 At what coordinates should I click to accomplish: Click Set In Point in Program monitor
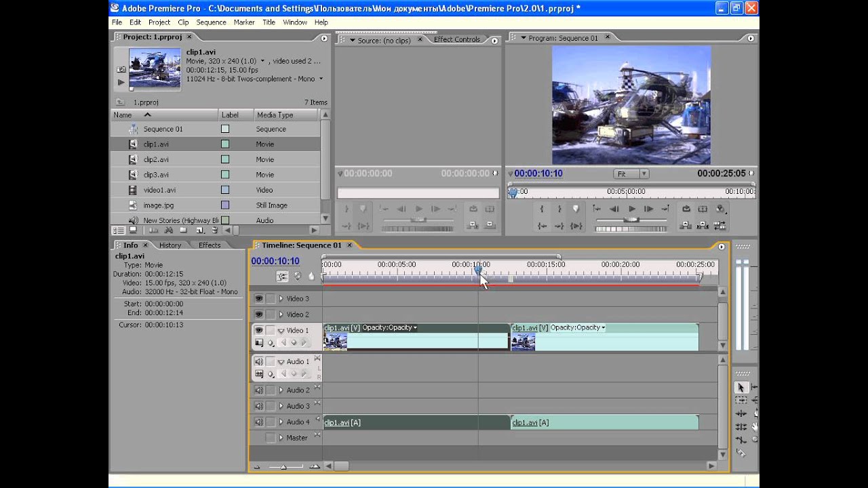pyautogui.click(x=542, y=209)
